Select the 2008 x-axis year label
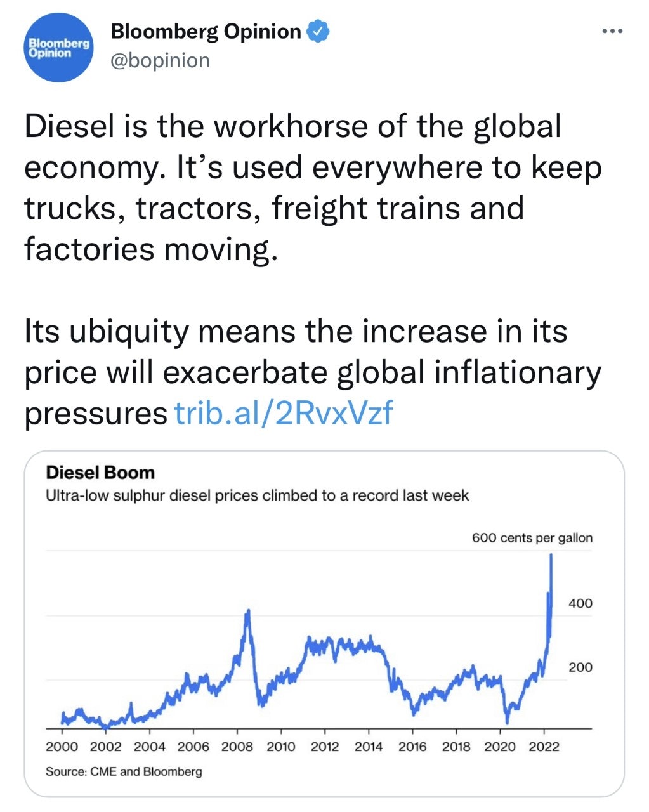 coord(237,747)
